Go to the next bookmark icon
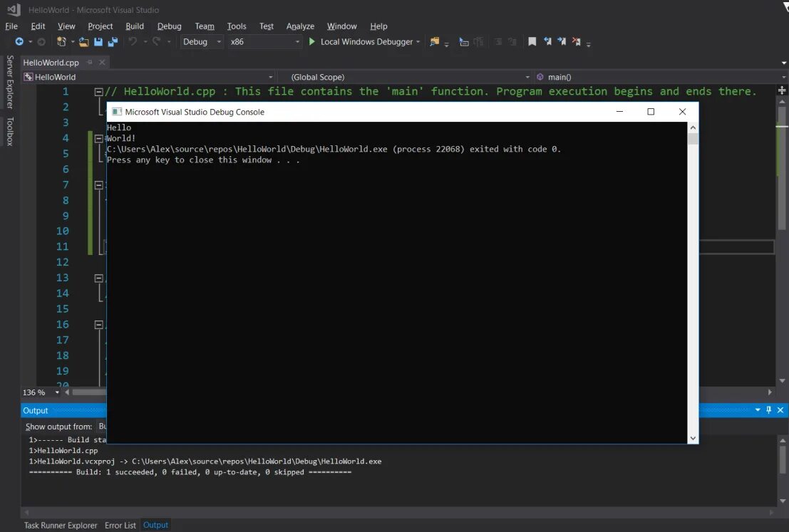This screenshot has height=532, width=789. 562,41
